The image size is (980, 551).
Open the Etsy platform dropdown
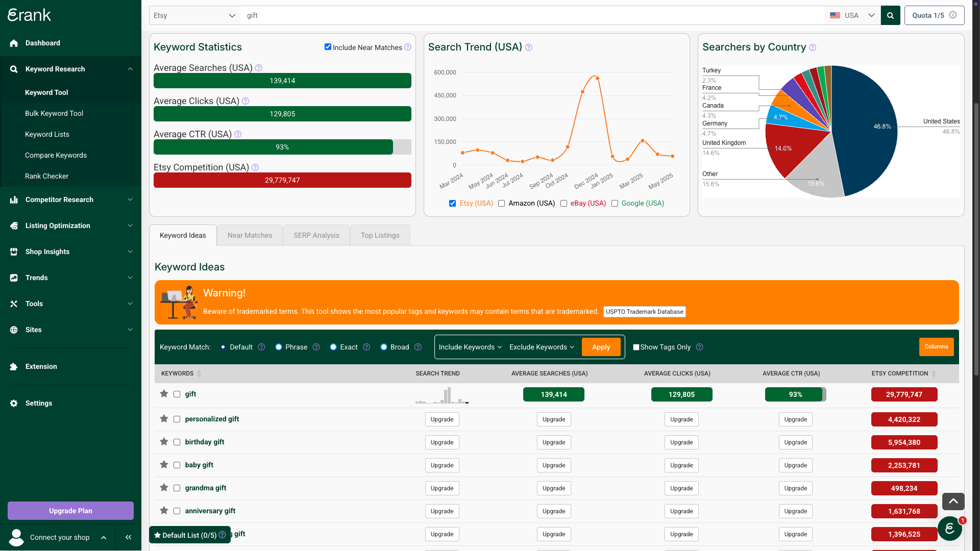tap(194, 15)
